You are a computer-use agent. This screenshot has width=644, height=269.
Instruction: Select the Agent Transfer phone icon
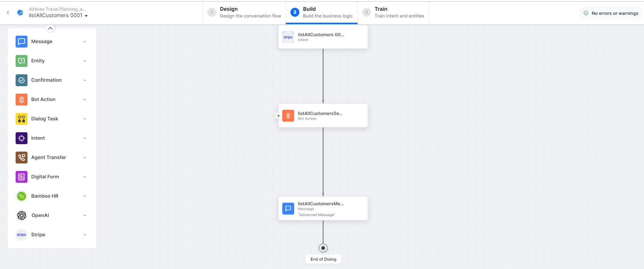coord(22,158)
